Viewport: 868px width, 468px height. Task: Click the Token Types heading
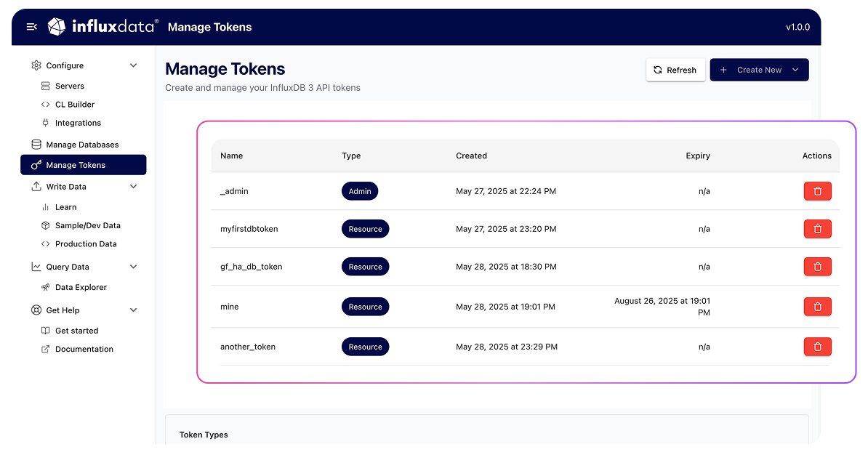tap(204, 435)
